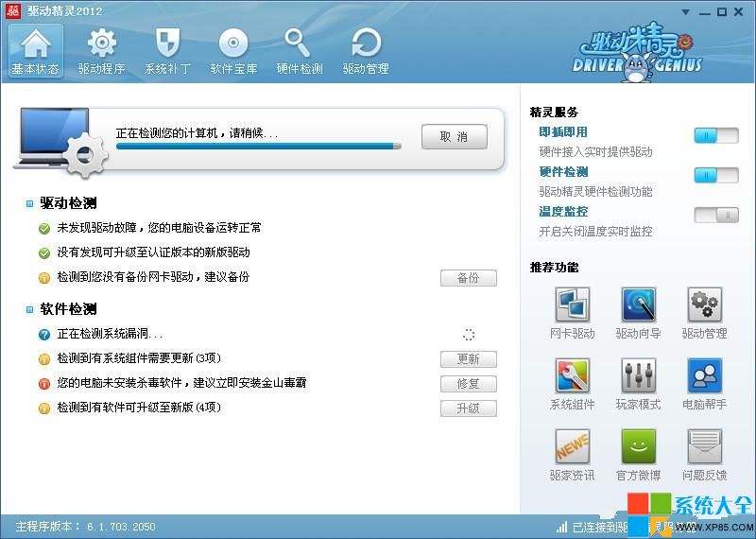Viewport: 756px width, 539px height.
Task: Open the title bar dropdown menu arrow
Action: coord(685,12)
